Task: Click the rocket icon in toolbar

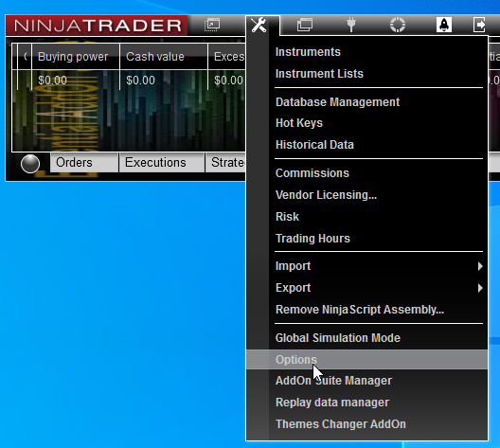Action: [444, 25]
